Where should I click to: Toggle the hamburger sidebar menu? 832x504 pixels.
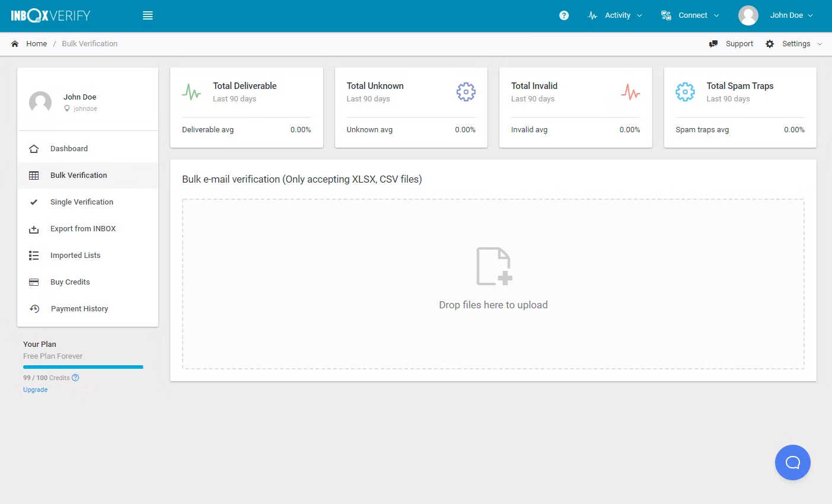pyautogui.click(x=148, y=15)
